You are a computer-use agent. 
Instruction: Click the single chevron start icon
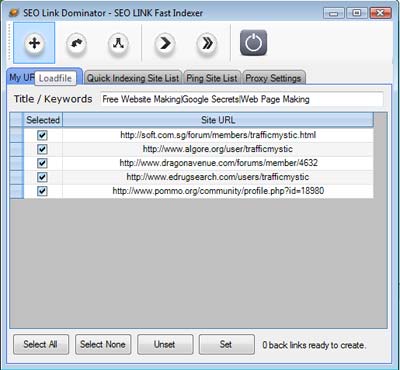tap(165, 43)
